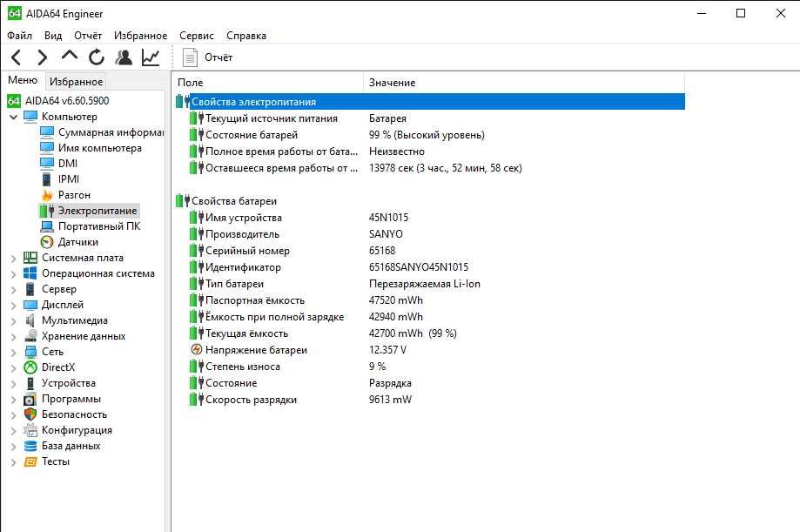Expand the Тесты tree node
Screen dimensions: 800x532
coord(14,462)
